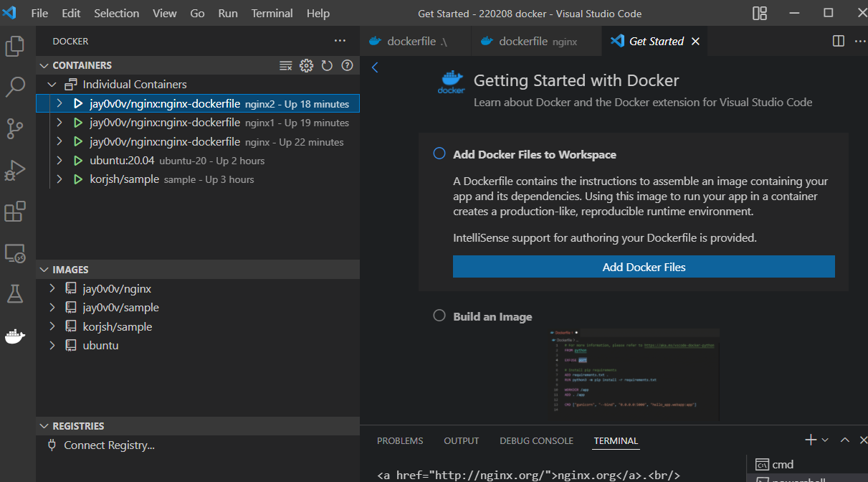This screenshot has width=868, height=482.
Task: Open the Remote Explorer icon
Action: [15, 253]
